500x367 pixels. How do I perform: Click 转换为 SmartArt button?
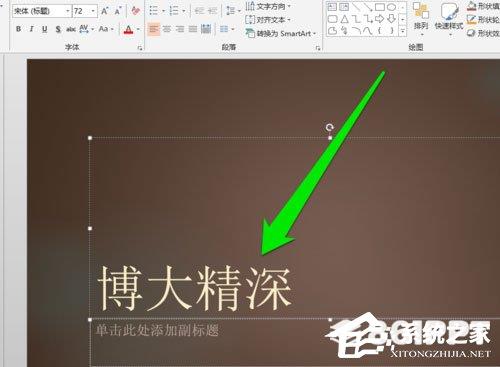281,33
